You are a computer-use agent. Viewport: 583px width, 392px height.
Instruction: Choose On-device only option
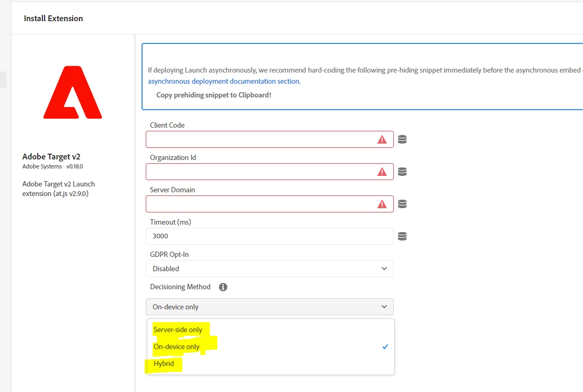click(x=271, y=346)
